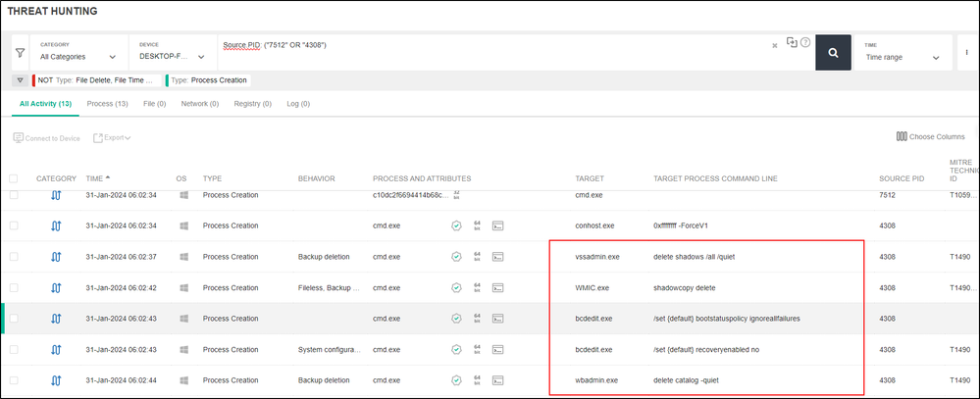The image size is (980, 399).
Task: Tick checkbox for the WMIC.exe row
Action: pyautogui.click(x=14, y=288)
